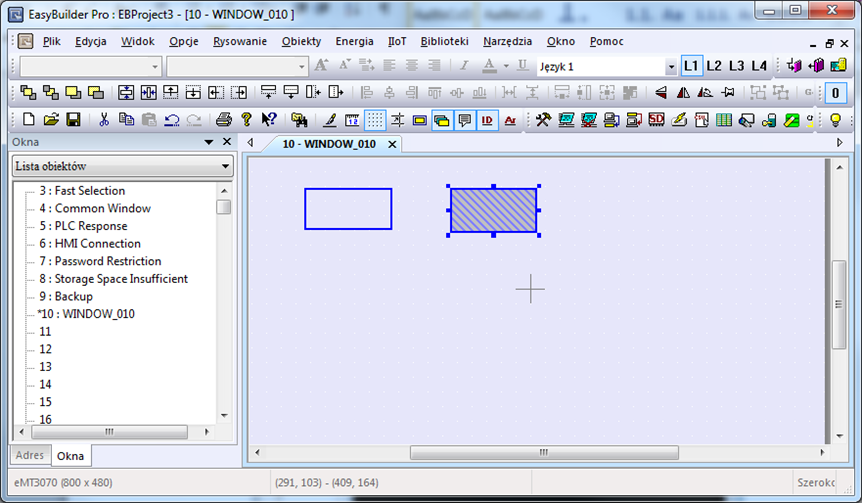Click the canvas horizontal scrollbar thumb
Image resolution: width=862 pixels, height=503 pixels.
point(544,452)
